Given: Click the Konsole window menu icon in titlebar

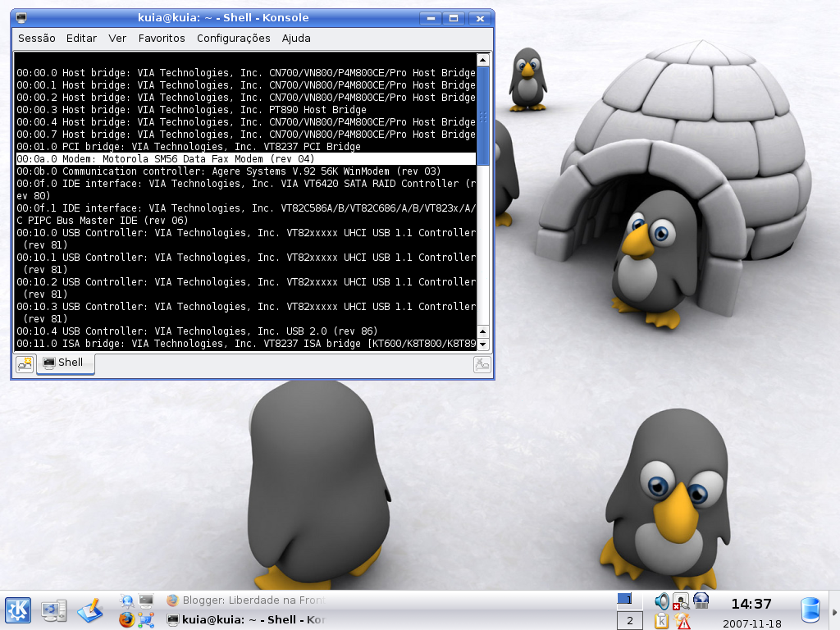Looking at the screenshot, I should (x=21, y=18).
